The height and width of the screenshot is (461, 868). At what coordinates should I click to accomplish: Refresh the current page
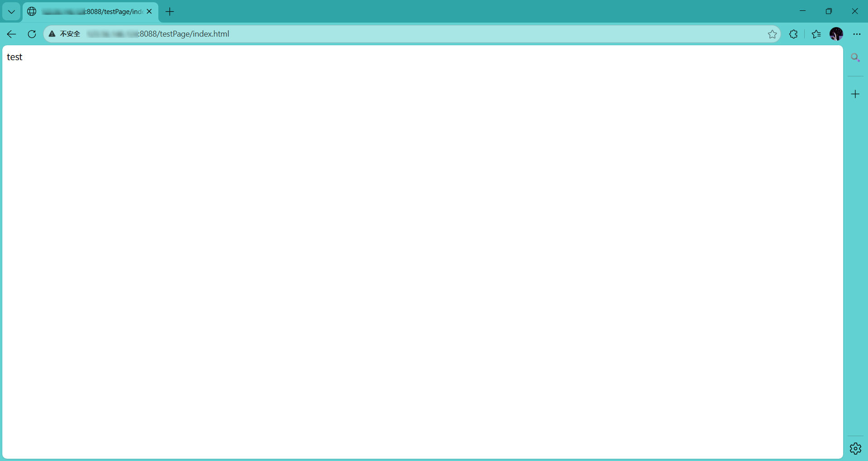(x=32, y=34)
